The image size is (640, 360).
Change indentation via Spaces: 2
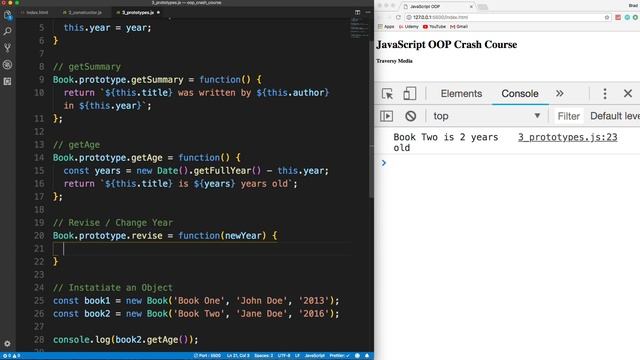[263, 356]
